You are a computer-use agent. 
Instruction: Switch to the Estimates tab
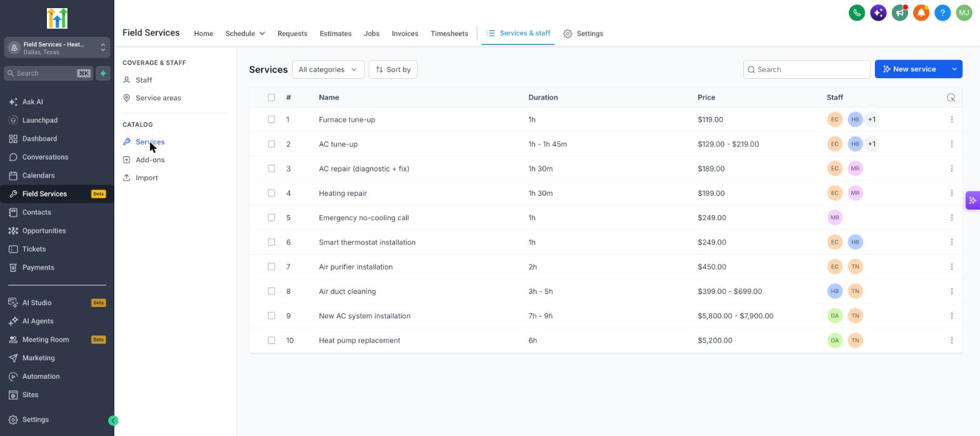(336, 34)
